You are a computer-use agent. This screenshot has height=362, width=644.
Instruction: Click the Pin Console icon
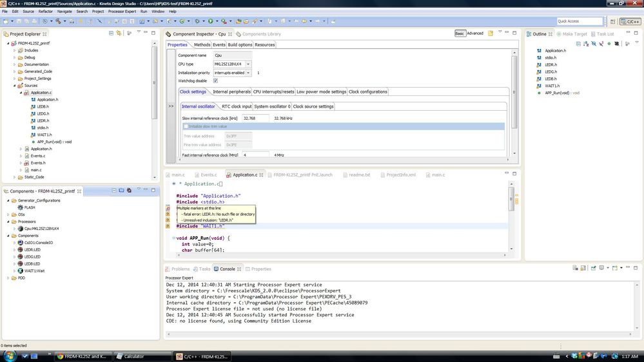tap(594, 268)
